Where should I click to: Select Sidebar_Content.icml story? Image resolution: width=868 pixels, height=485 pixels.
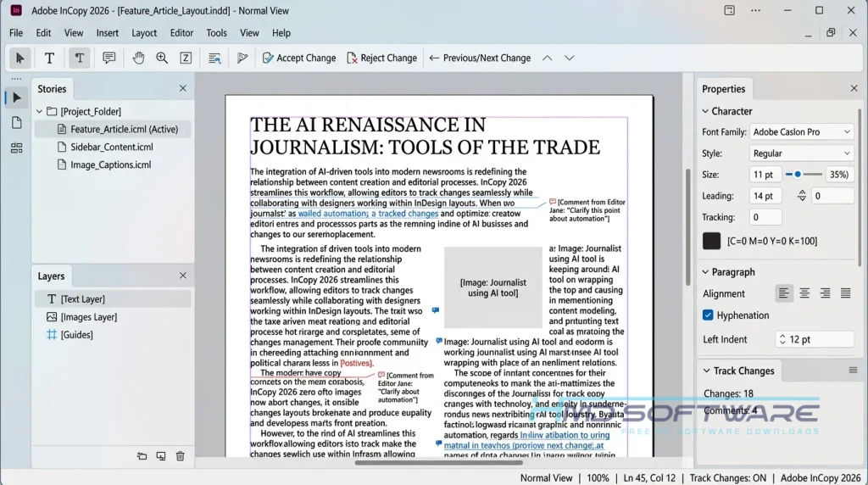(113, 147)
